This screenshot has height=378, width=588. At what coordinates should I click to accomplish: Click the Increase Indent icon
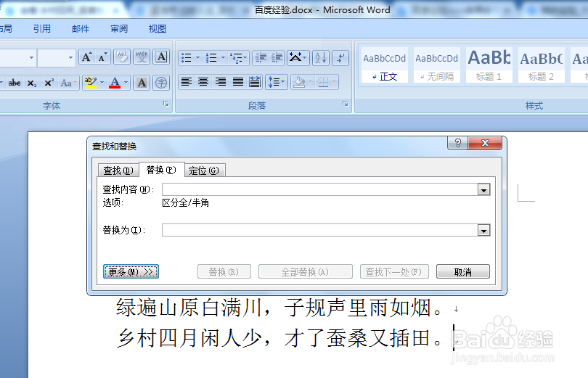pyautogui.click(x=277, y=58)
